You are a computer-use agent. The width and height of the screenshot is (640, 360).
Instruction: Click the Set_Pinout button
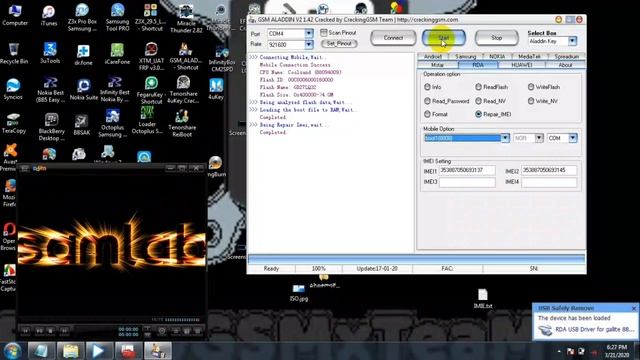click(x=339, y=44)
